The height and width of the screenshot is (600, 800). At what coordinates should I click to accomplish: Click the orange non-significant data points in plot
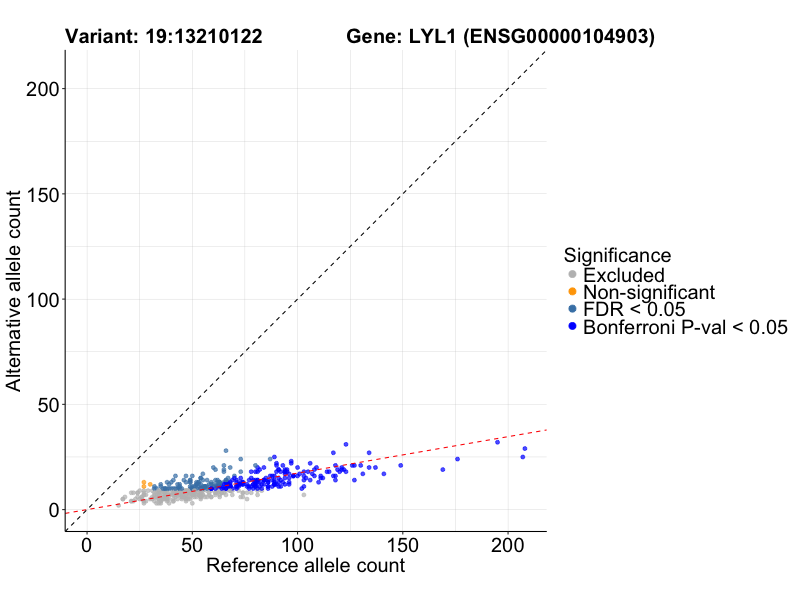click(144, 484)
